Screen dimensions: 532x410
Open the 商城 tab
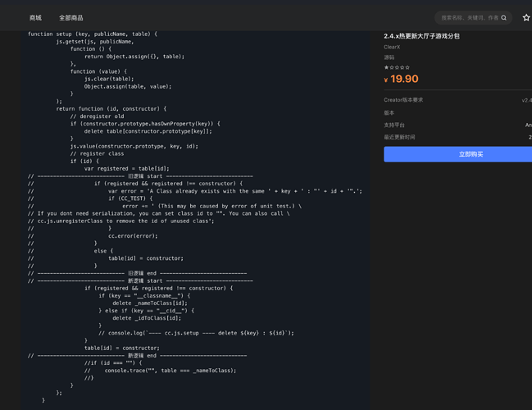click(x=35, y=17)
